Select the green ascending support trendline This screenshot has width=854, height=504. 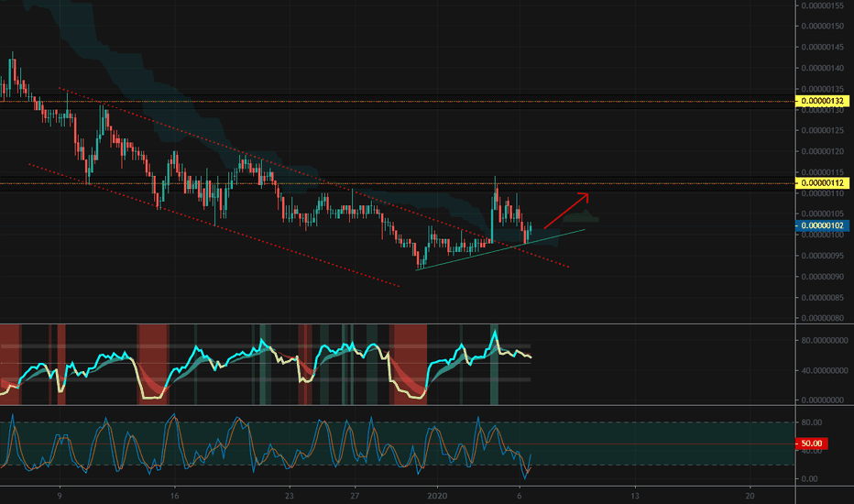(500, 249)
